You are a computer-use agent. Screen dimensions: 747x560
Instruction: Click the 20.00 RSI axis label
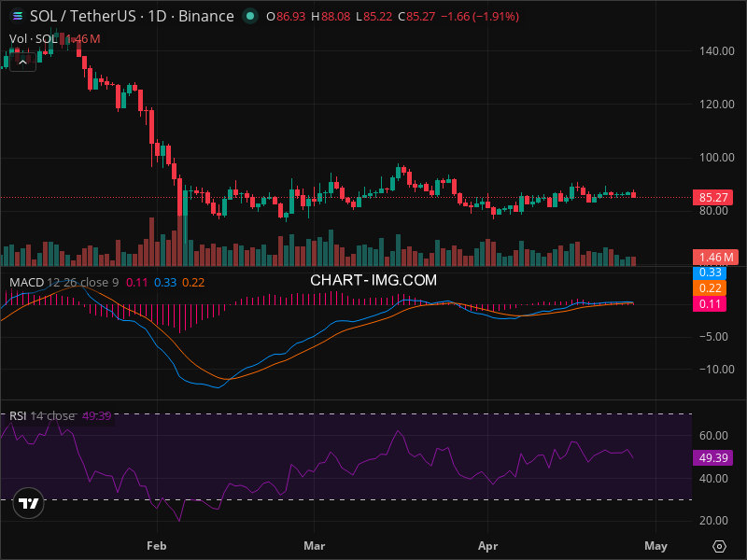coord(713,521)
